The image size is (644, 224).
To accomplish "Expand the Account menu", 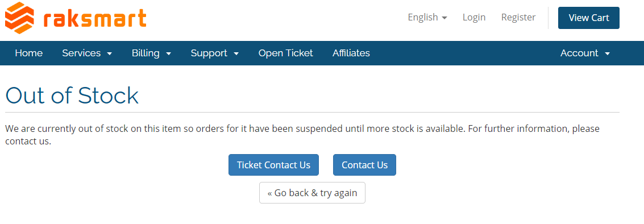I will (585, 53).
